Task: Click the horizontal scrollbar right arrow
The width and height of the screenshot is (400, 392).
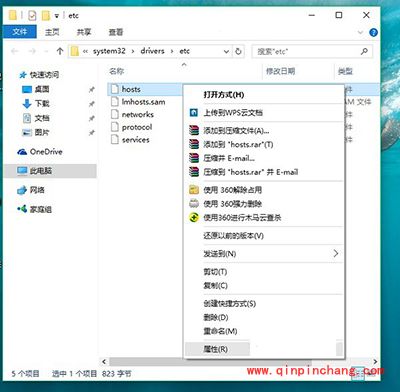Action: point(375,362)
